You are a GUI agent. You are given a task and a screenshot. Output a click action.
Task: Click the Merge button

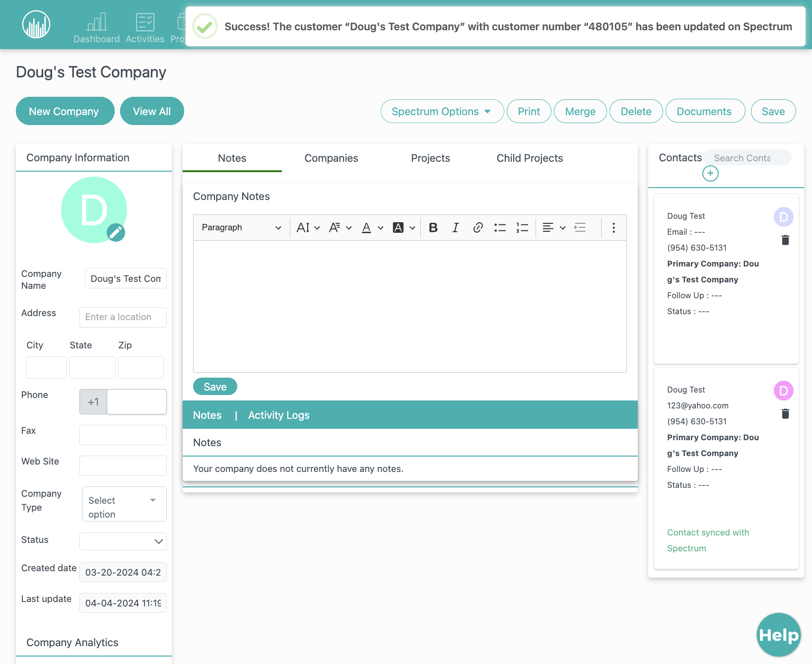pyautogui.click(x=580, y=111)
